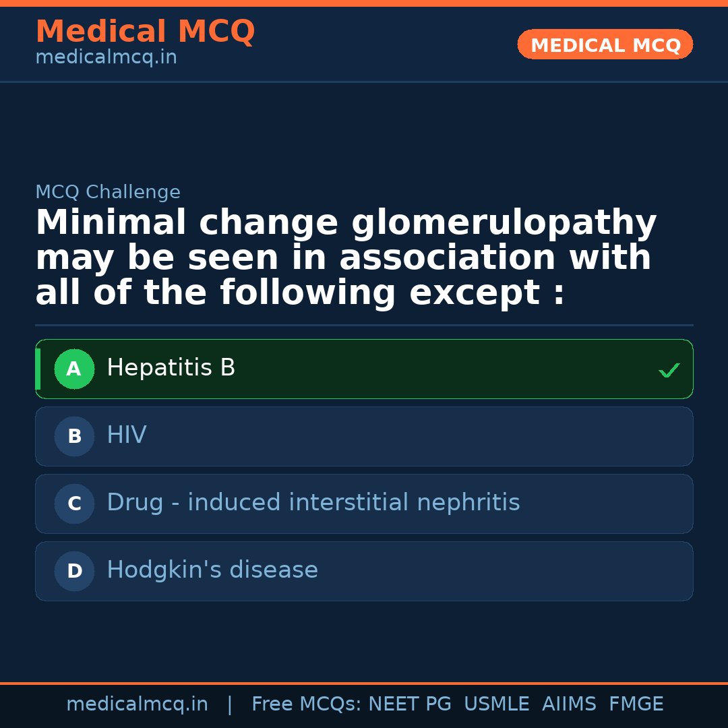Click the USMLE footer text
The width and height of the screenshot is (728, 728).
[x=496, y=704]
